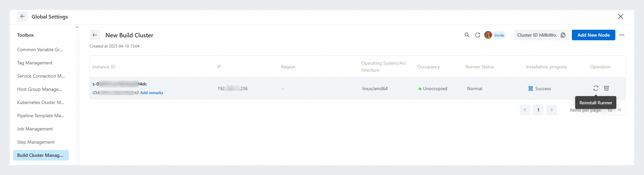Screen dimensions: 644x175
Task: Go to next page arrow
Action: click(x=551, y=110)
